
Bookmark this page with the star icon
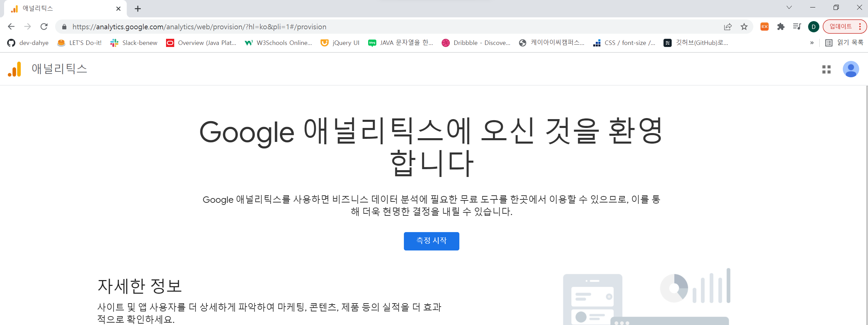point(744,27)
